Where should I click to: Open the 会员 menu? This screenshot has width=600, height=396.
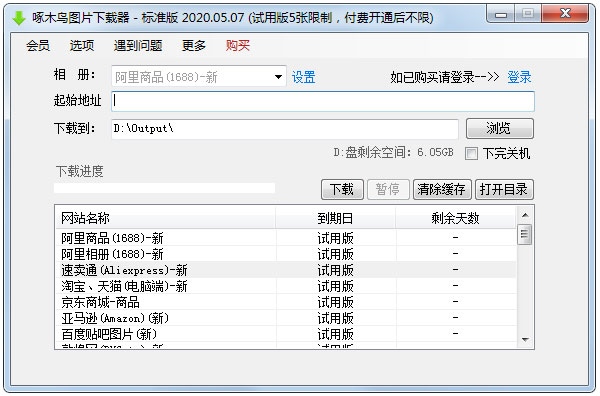pos(38,46)
